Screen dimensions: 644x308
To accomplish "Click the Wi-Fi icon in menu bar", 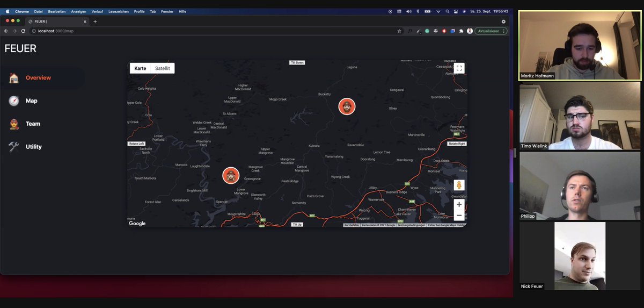I will click(438, 11).
